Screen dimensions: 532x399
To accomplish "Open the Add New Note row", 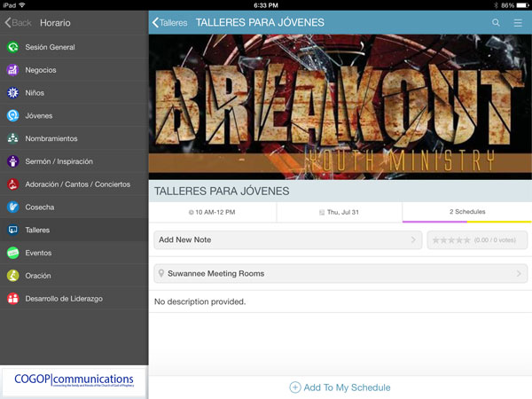I will click(x=287, y=240).
